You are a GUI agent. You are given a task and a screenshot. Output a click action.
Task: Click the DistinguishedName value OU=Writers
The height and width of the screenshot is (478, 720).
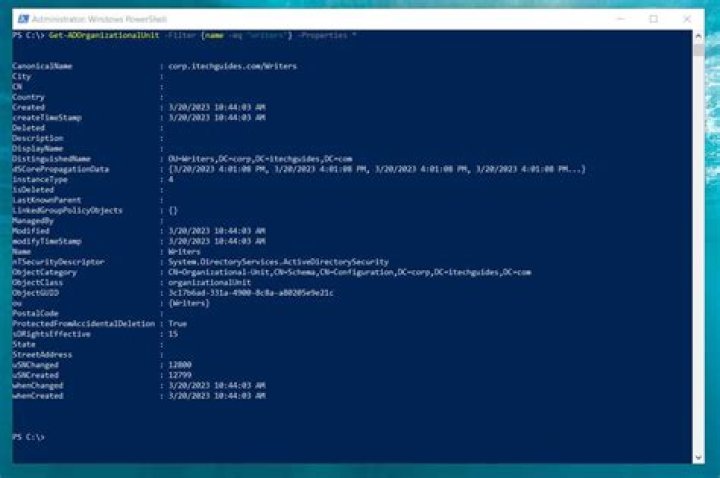[x=260, y=159]
